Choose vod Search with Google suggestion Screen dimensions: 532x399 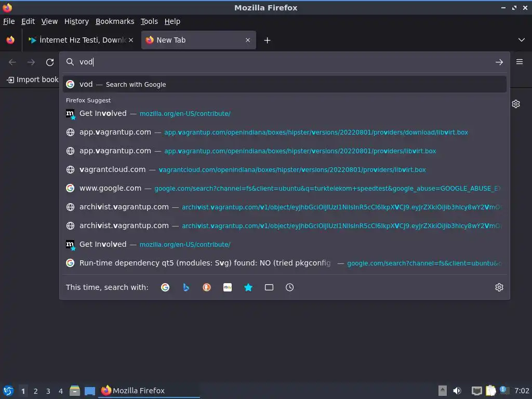[284, 85]
